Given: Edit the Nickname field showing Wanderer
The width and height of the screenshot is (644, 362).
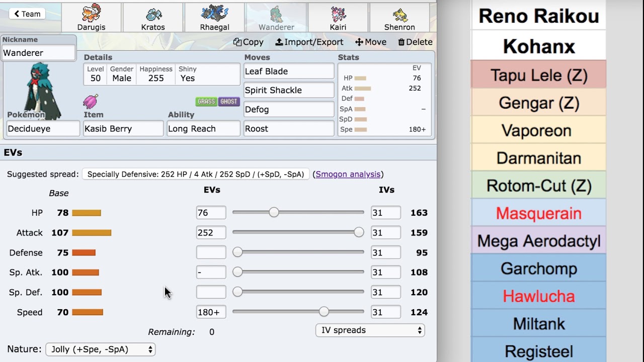Looking at the screenshot, I should pyautogui.click(x=39, y=53).
